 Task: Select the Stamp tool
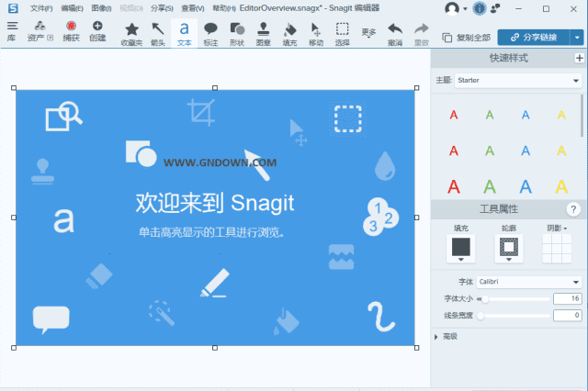pyautogui.click(x=264, y=34)
